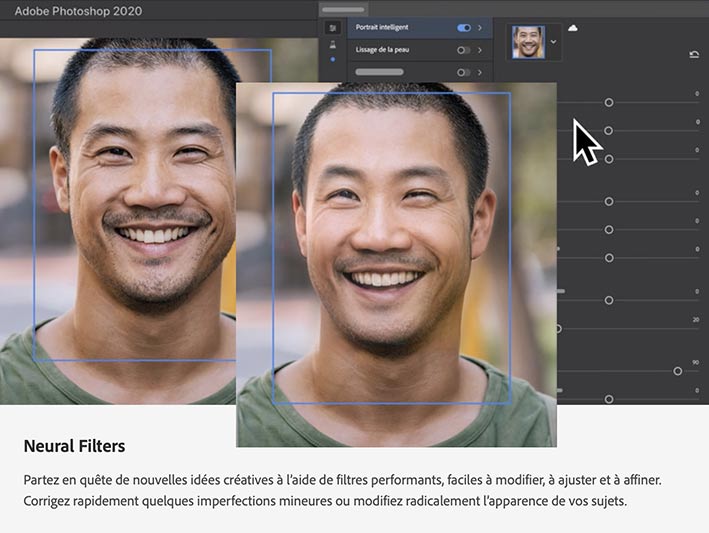Click the value 20 beside its slider

click(x=695, y=320)
